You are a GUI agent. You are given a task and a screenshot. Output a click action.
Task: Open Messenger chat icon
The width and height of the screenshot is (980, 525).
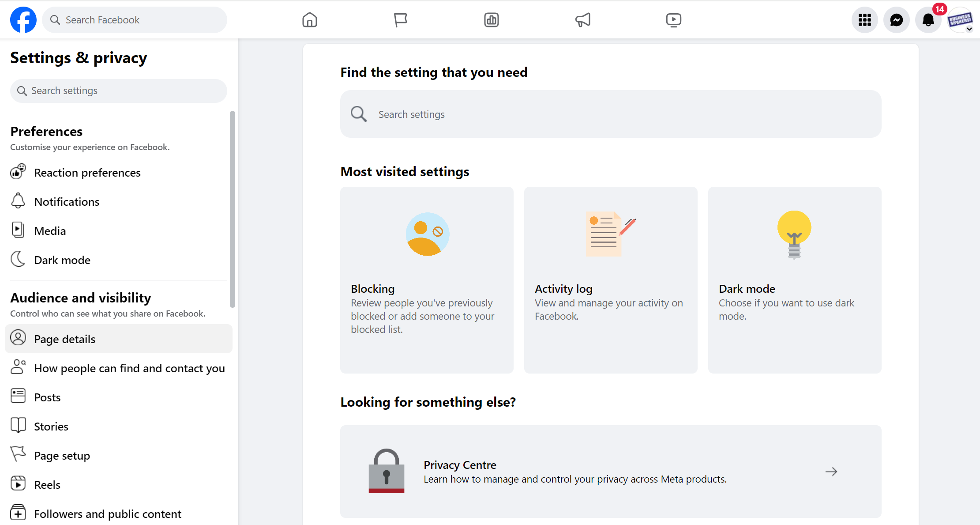click(897, 20)
